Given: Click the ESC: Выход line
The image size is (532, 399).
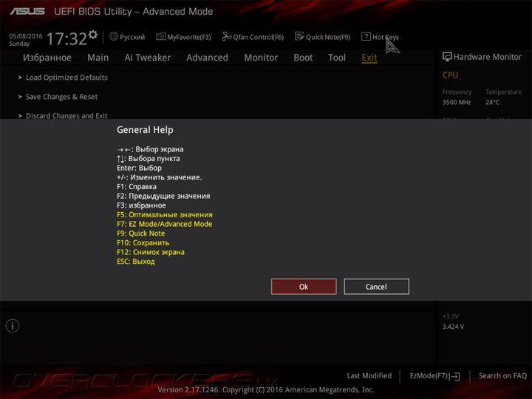Looking at the screenshot, I should point(136,262).
